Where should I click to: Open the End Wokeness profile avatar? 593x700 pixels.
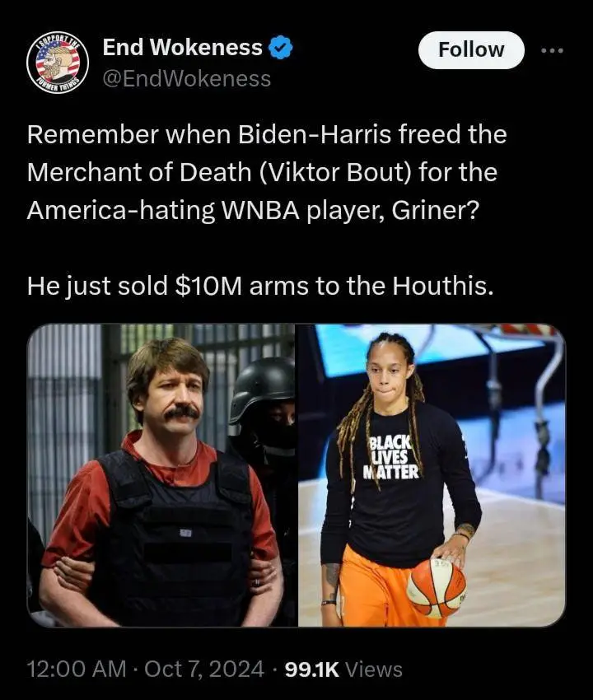[x=58, y=63]
